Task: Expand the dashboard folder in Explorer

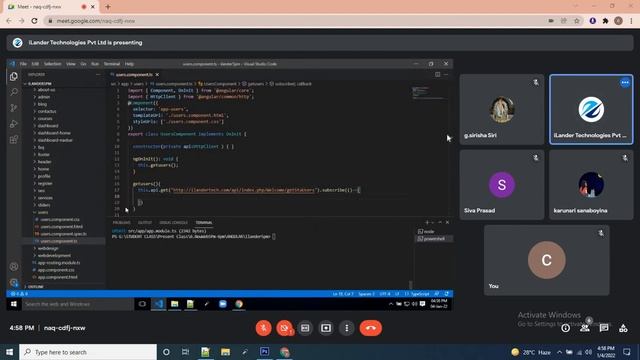Action: (x=48, y=126)
